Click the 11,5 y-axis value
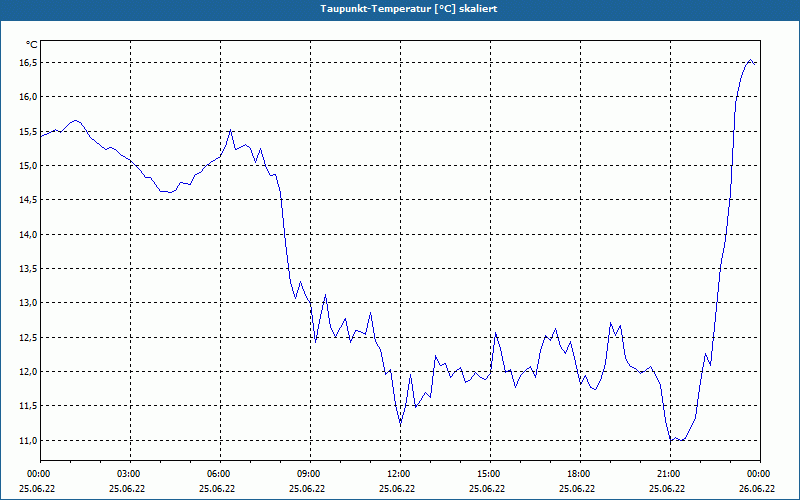800x500 pixels. click(x=28, y=406)
